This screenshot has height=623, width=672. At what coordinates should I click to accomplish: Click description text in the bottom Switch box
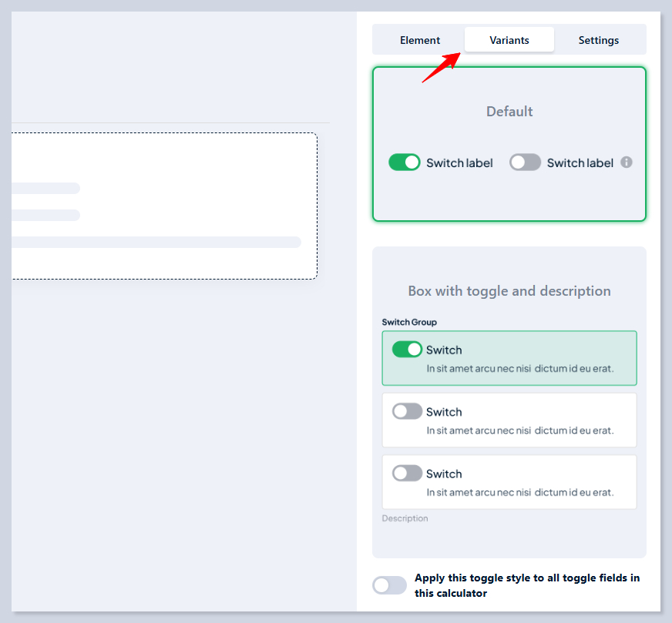tap(520, 493)
